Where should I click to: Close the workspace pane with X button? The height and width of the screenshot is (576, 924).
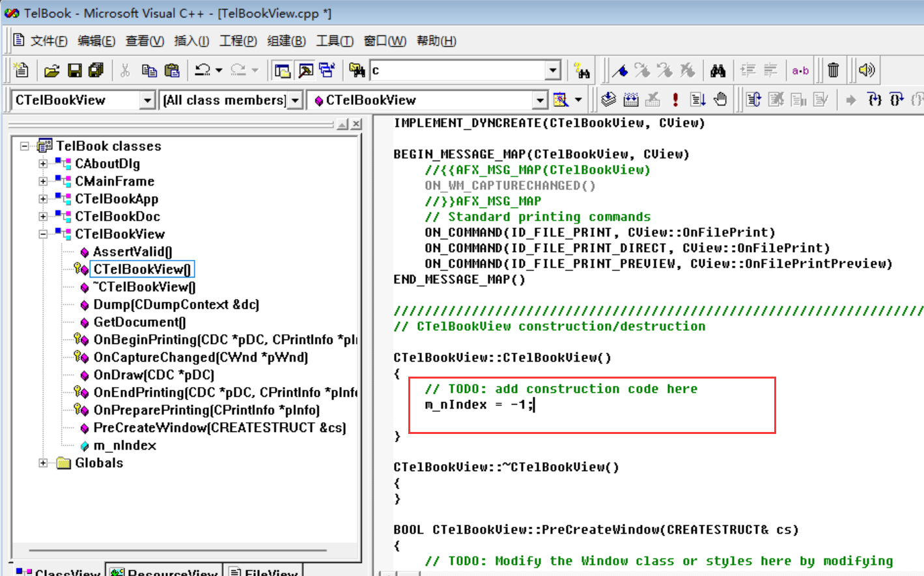tap(356, 124)
